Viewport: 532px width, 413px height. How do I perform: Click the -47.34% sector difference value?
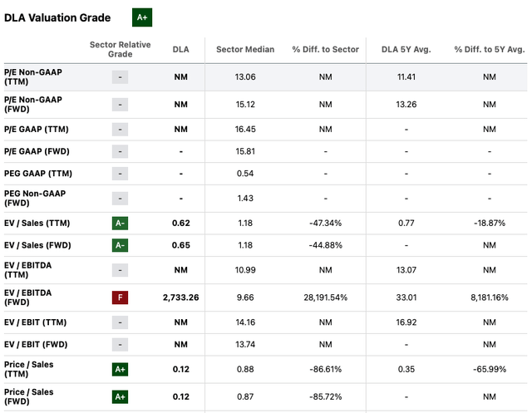tap(325, 223)
